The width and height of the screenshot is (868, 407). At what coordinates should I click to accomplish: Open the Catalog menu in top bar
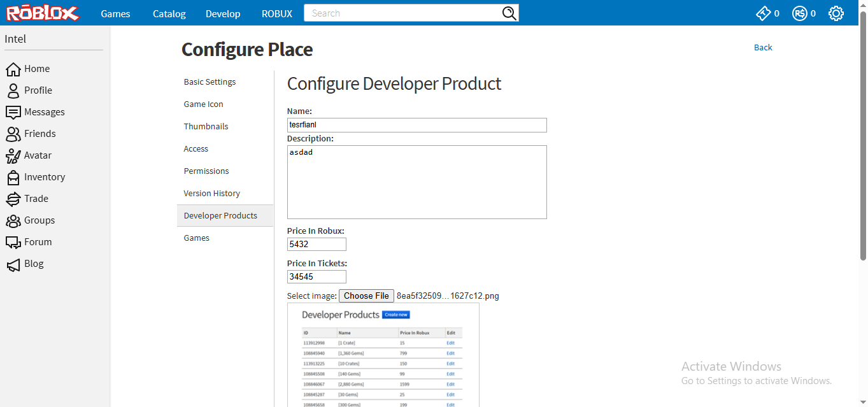[169, 13]
